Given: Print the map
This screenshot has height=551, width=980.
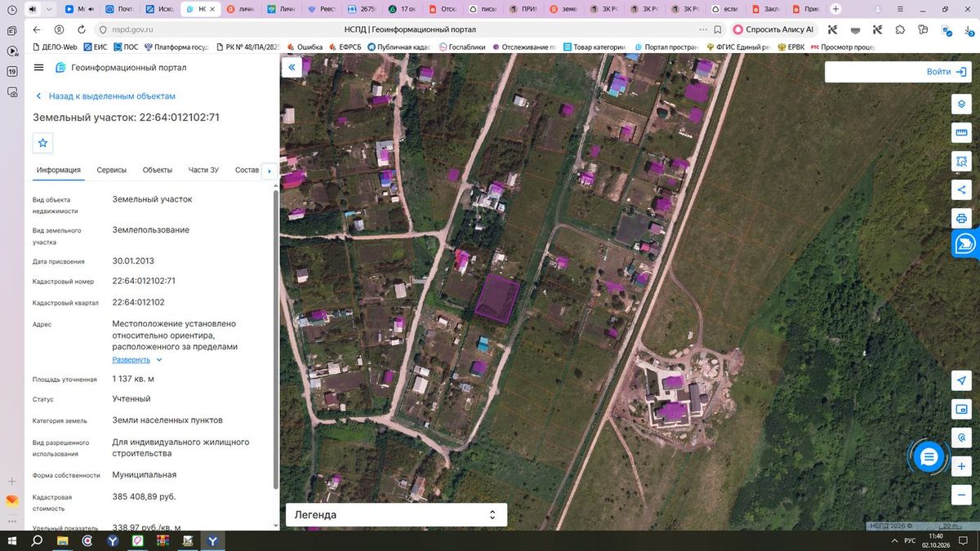Looking at the screenshot, I should click(961, 218).
